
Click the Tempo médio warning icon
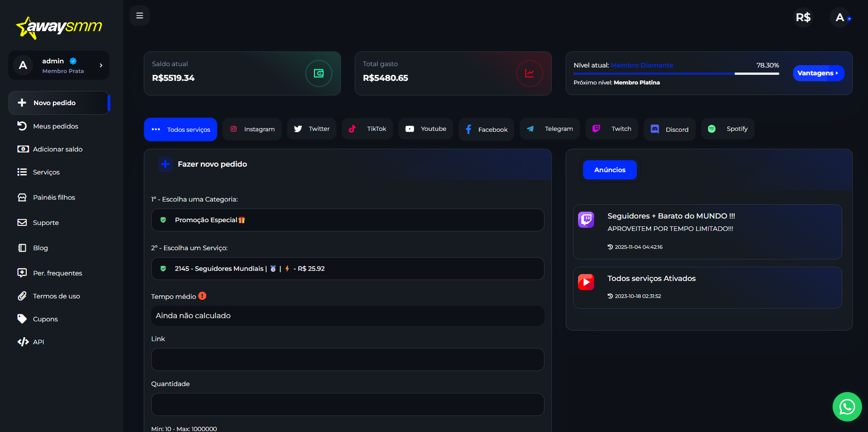(x=202, y=296)
